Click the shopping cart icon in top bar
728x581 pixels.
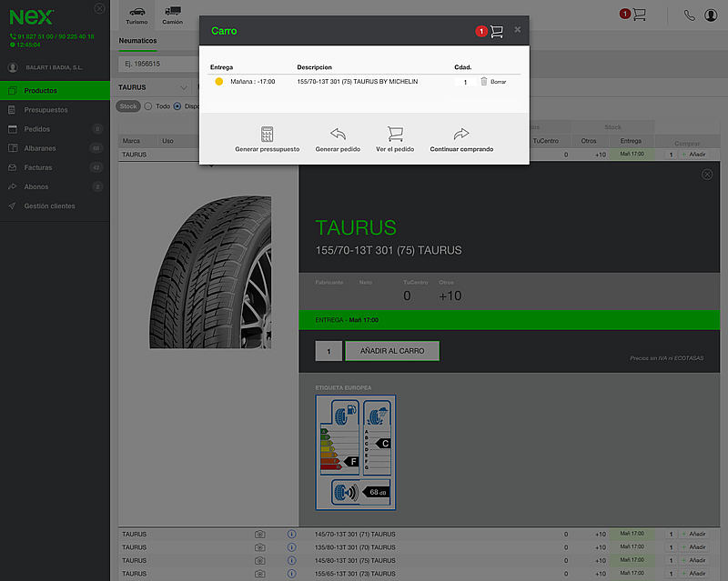click(639, 15)
